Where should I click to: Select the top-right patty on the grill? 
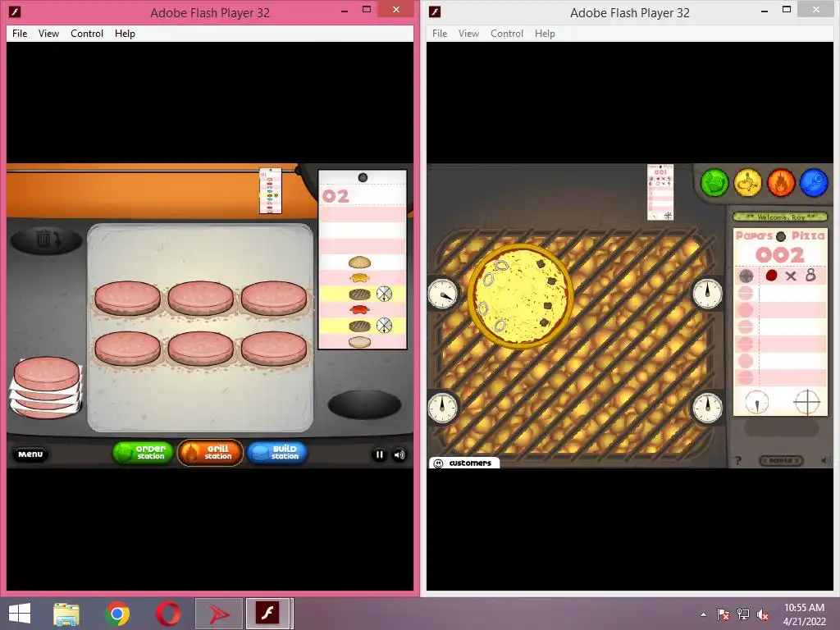pos(274,298)
